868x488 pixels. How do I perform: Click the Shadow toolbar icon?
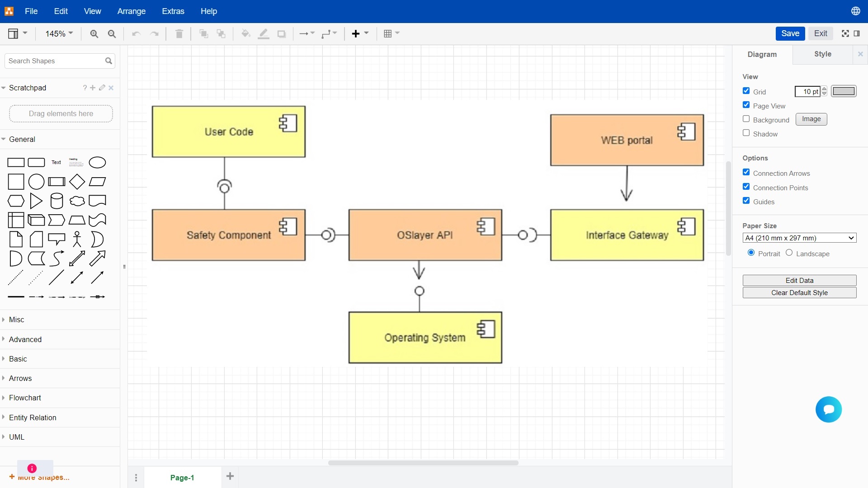[x=282, y=33]
